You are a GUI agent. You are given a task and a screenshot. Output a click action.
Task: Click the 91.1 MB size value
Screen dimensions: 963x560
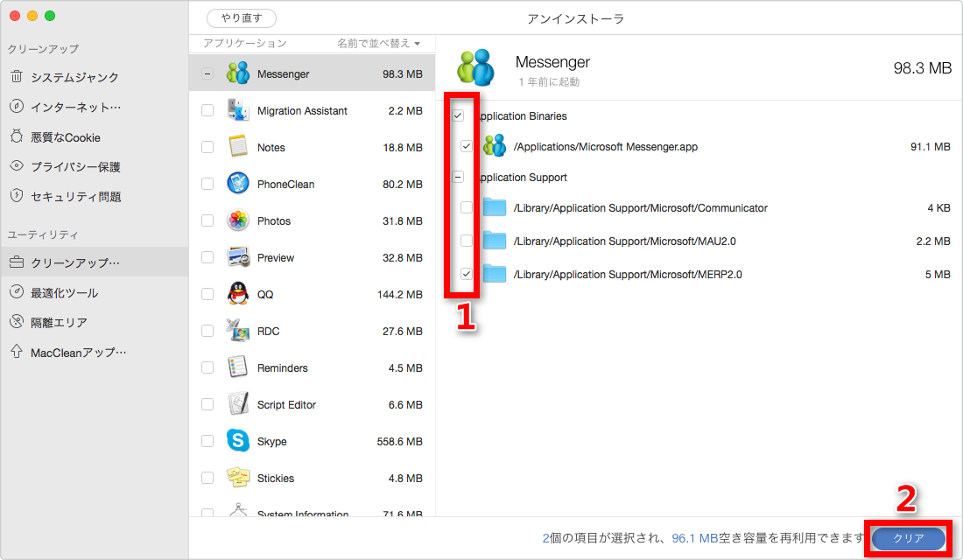(x=931, y=146)
